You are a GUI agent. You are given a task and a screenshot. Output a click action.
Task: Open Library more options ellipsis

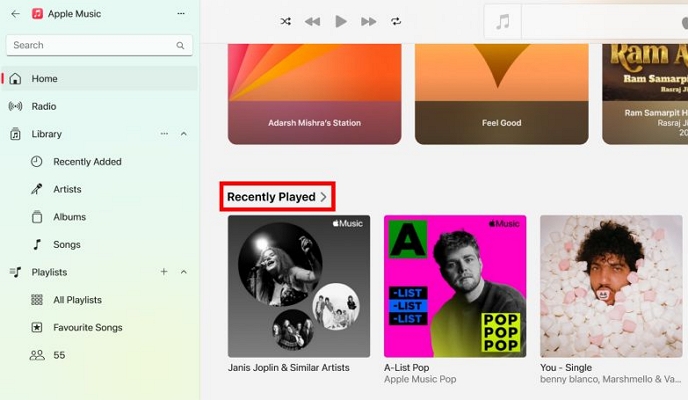pyautogui.click(x=164, y=133)
